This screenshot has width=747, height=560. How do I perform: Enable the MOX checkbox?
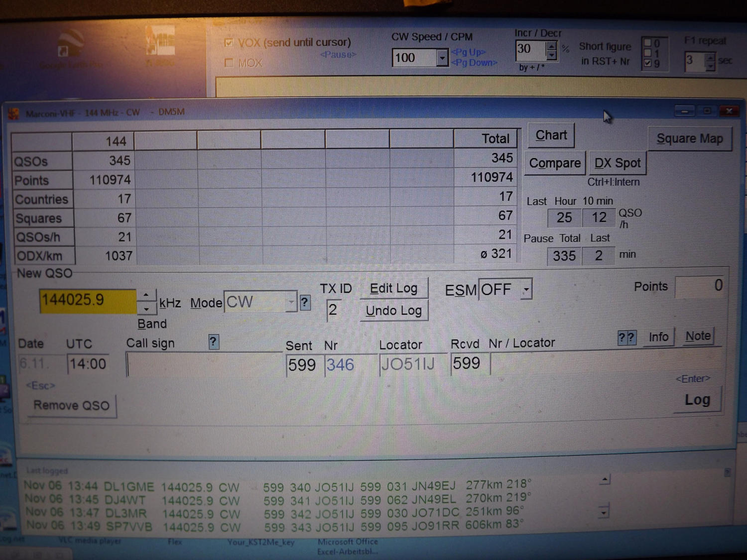pos(229,63)
